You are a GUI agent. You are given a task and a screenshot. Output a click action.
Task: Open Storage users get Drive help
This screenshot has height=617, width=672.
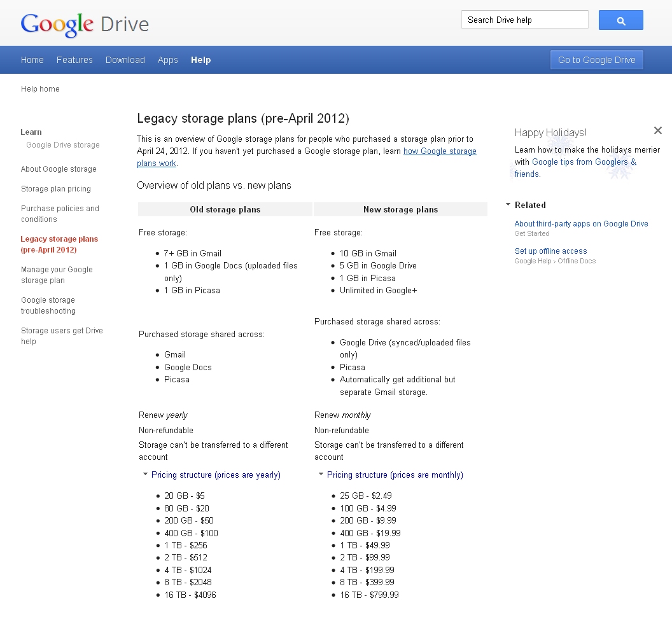click(x=62, y=336)
